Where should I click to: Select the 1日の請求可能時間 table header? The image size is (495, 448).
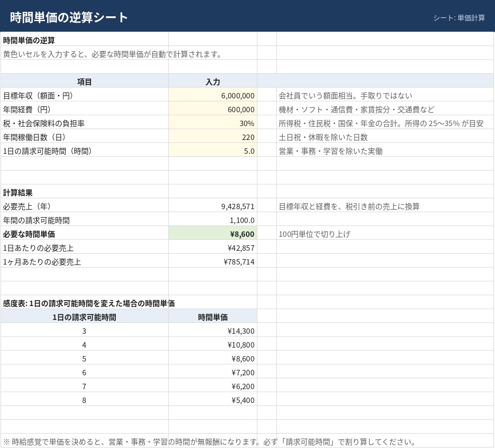pos(84,316)
